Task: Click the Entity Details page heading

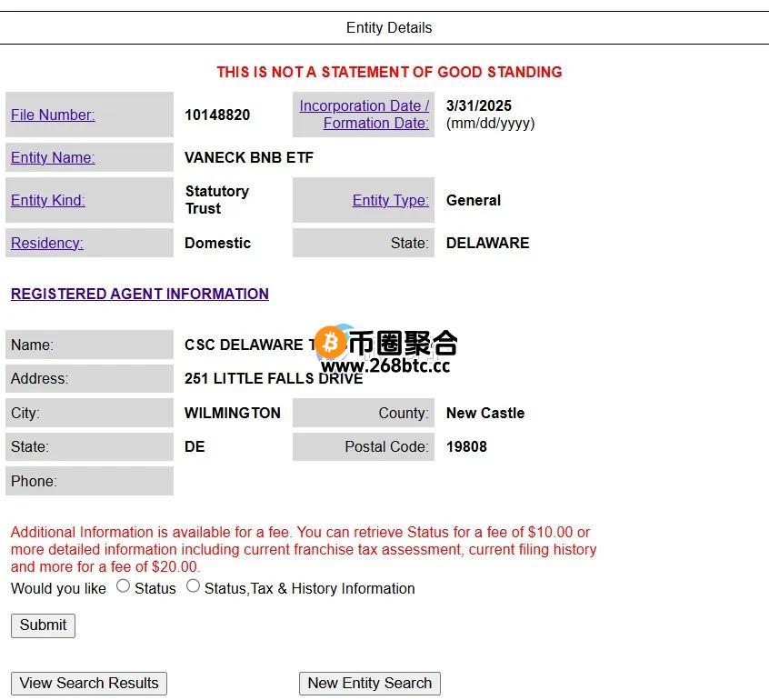Action: pyautogui.click(x=389, y=27)
